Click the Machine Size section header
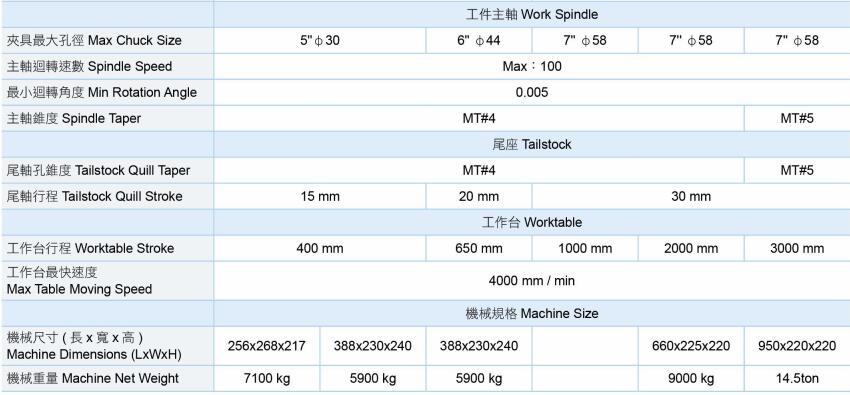Screen dimensions: 850x395 point(532,314)
